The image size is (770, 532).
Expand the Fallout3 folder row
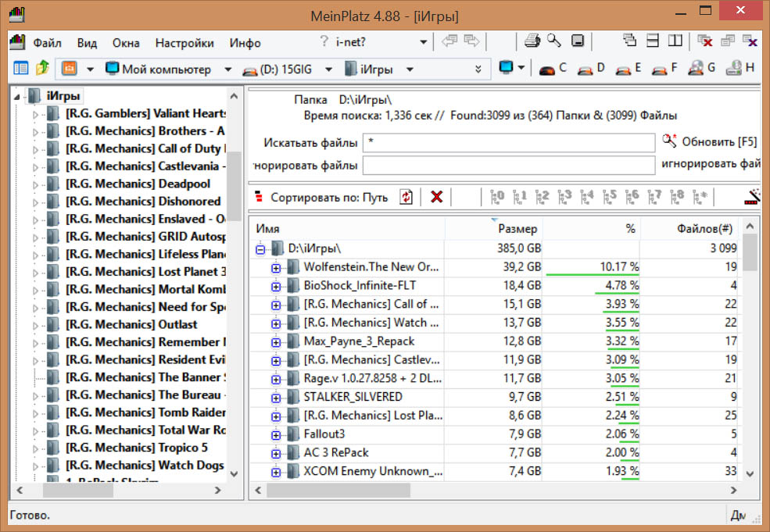click(x=275, y=435)
